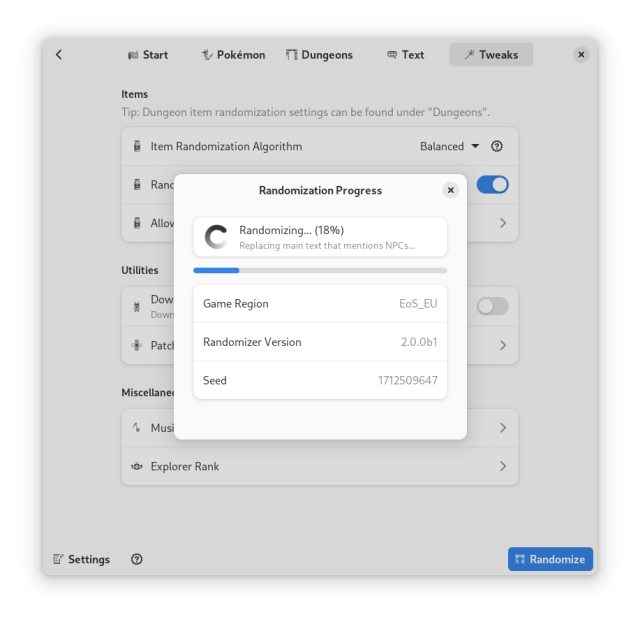Expand the Explorer Rank row chevron

(x=502, y=466)
